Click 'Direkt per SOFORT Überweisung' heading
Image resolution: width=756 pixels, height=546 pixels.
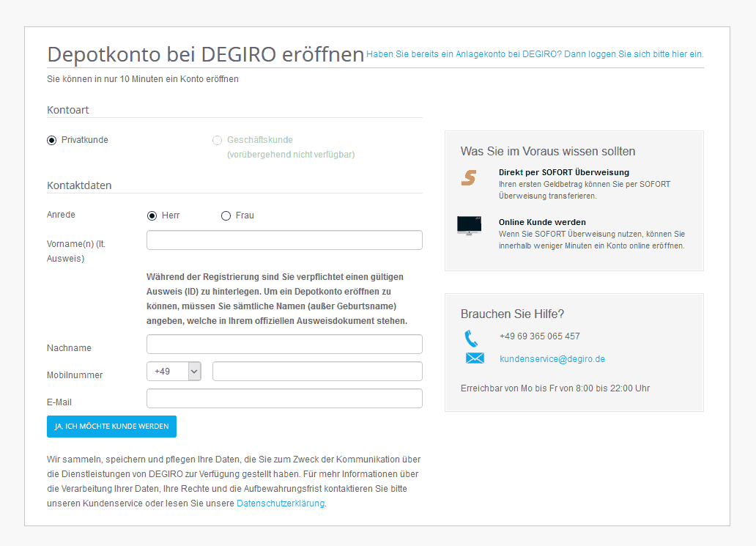[563, 172]
